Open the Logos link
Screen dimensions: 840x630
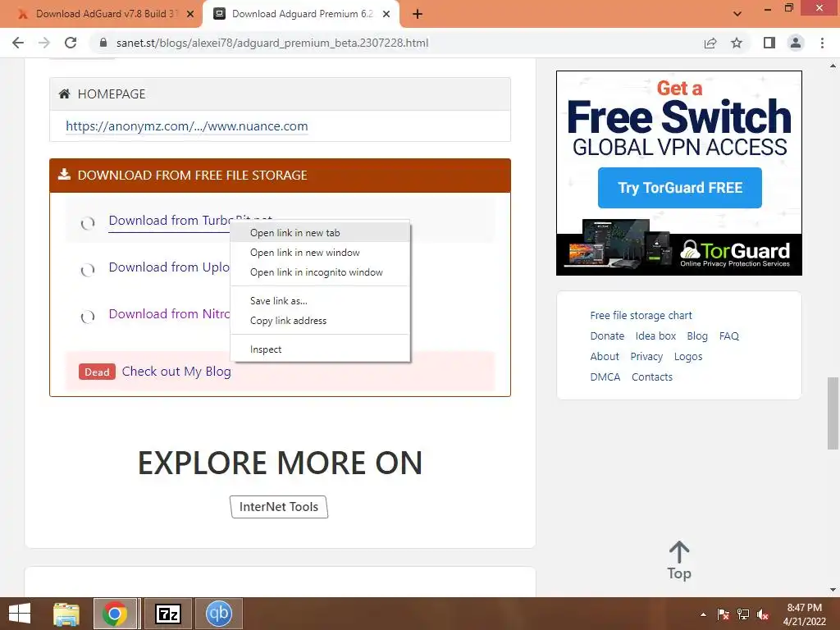tap(688, 356)
